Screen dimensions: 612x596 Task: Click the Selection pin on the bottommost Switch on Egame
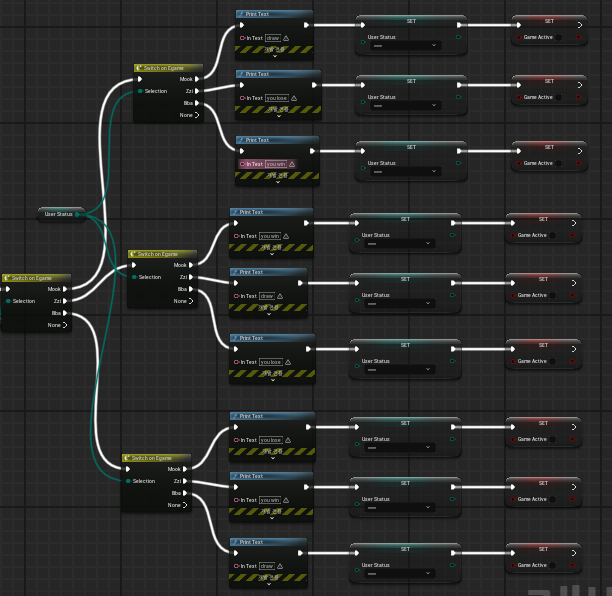(x=128, y=481)
